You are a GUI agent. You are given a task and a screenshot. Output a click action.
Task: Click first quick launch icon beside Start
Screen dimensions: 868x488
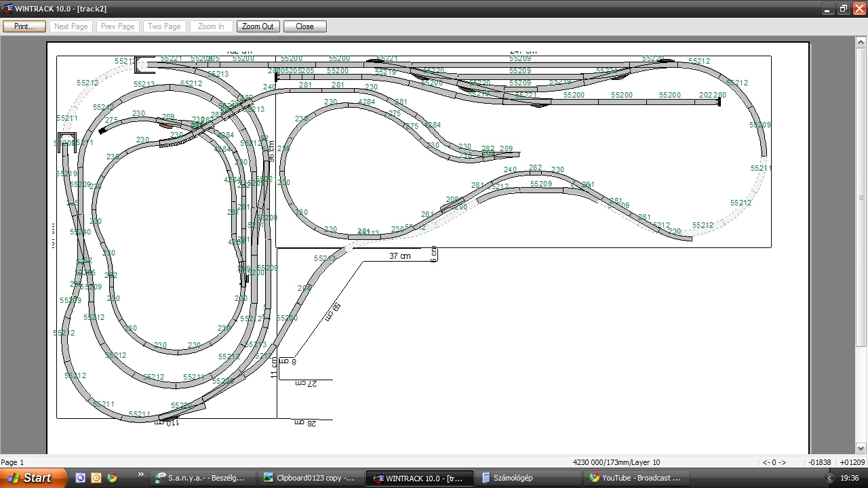click(x=81, y=478)
